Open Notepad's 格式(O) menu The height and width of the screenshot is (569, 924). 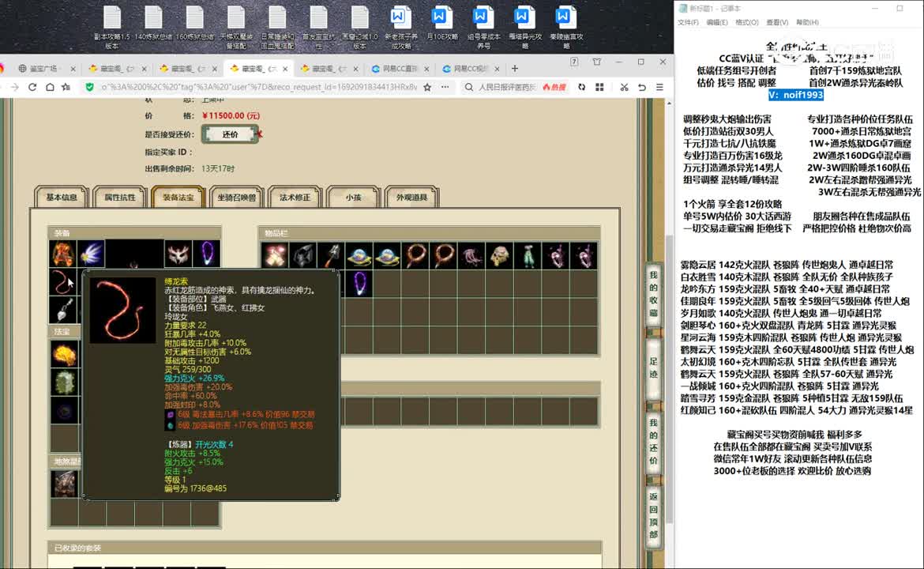click(x=746, y=22)
